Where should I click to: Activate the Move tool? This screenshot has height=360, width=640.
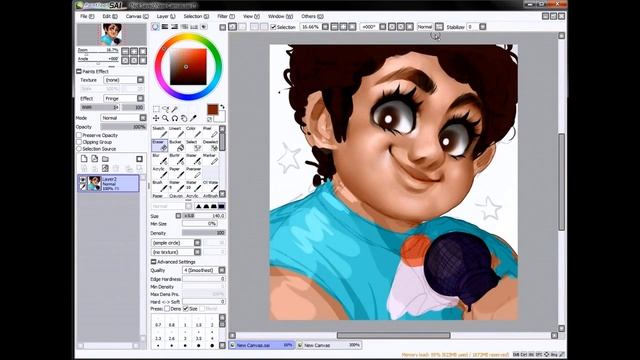[x=156, y=118]
